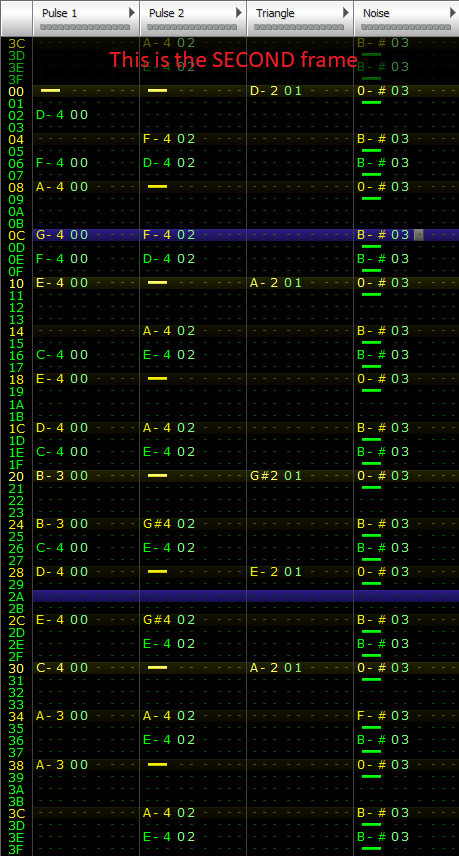Click the Pulse 2 volume meter bar
The height and width of the screenshot is (856, 459).
[x=192, y=27]
